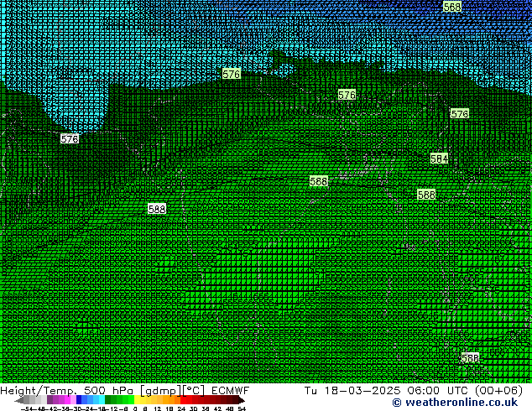Open the weatheronline.co.uk copyright link

pos(455,403)
